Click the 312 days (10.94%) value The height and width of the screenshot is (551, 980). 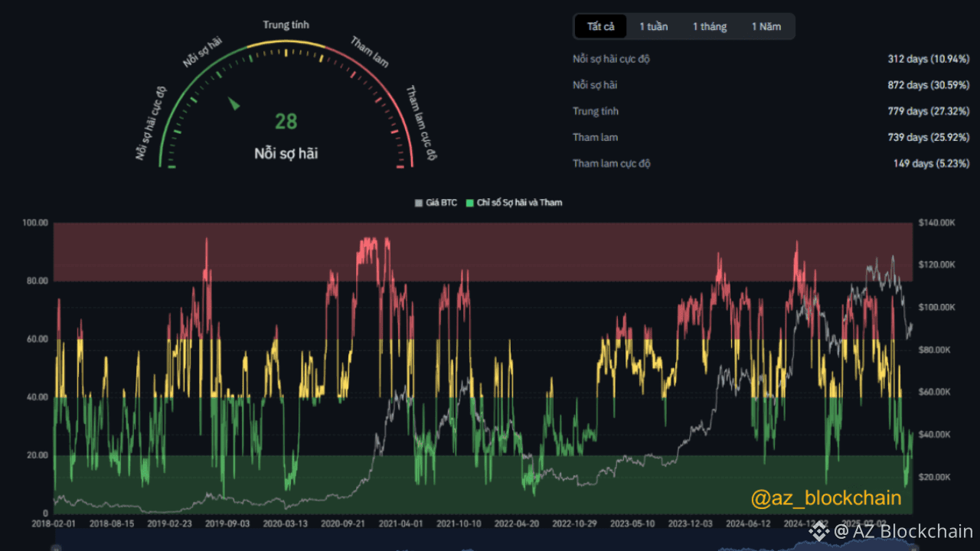point(929,59)
